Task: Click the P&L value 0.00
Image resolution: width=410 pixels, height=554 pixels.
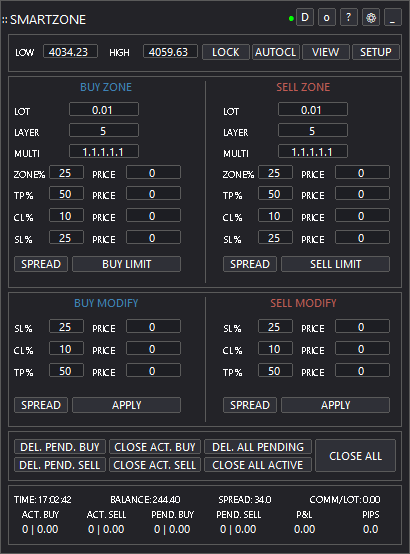Action: pyautogui.click(x=305, y=529)
